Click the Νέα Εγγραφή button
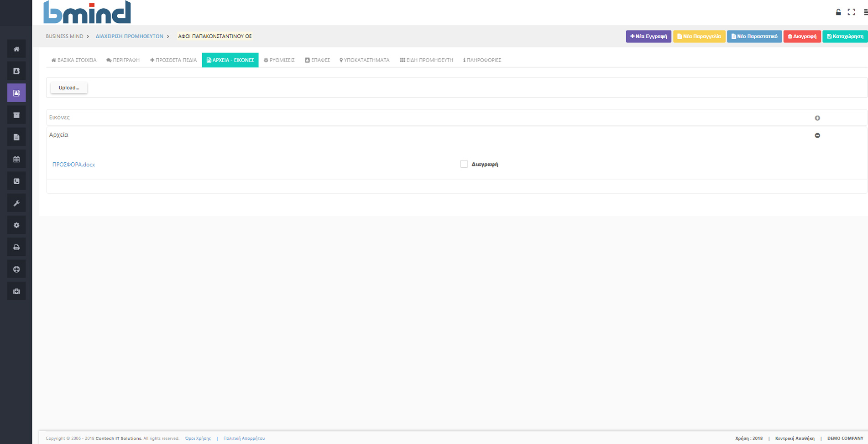The height and width of the screenshot is (444, 868). click(648, 36)
